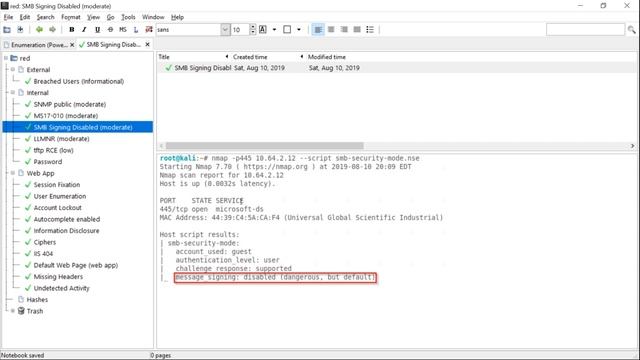The width and height of the screenshot is (640, 360).
Task: Click the font name field showing sans
Action: click(188, 29)
